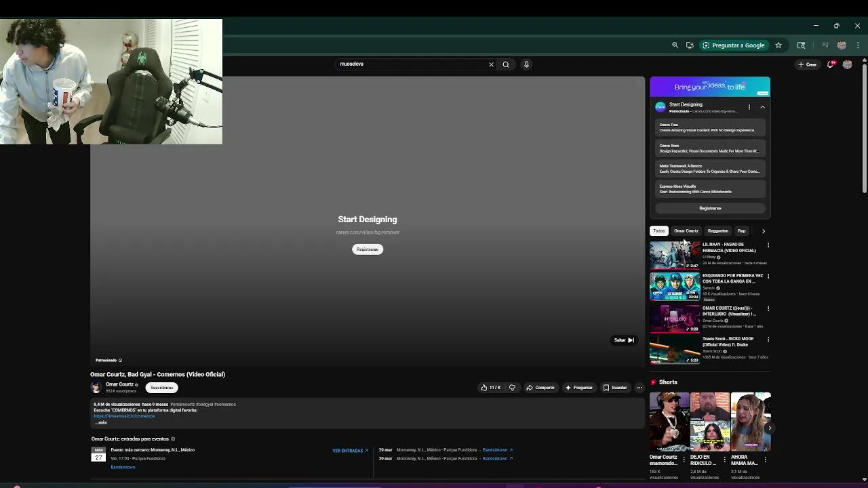Open more actions ellipsis under video
The width and height of the screenshot is (868, 488).
(639, 388)
